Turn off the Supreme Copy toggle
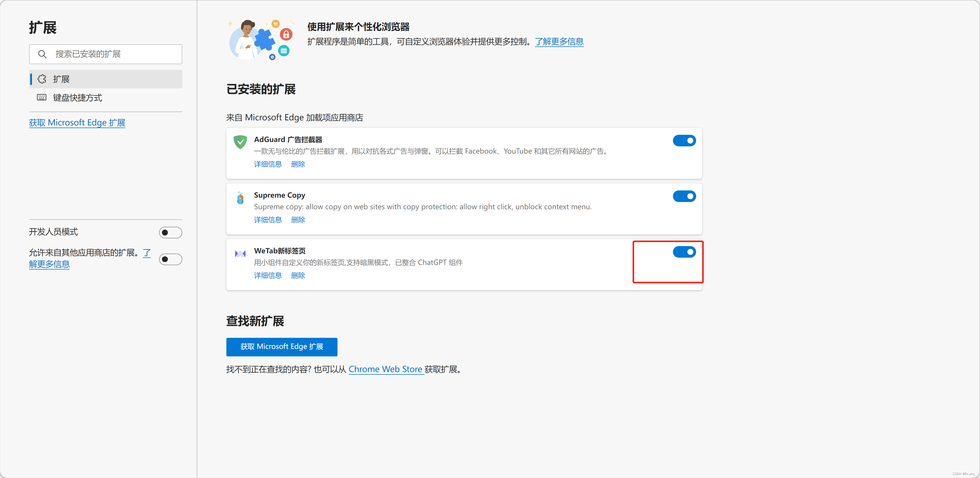Viewport: 980px width, 478px height. point(684,196)
